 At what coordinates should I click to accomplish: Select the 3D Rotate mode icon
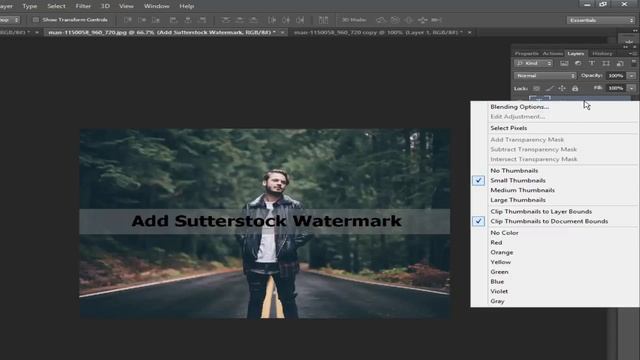pos(381,20)
